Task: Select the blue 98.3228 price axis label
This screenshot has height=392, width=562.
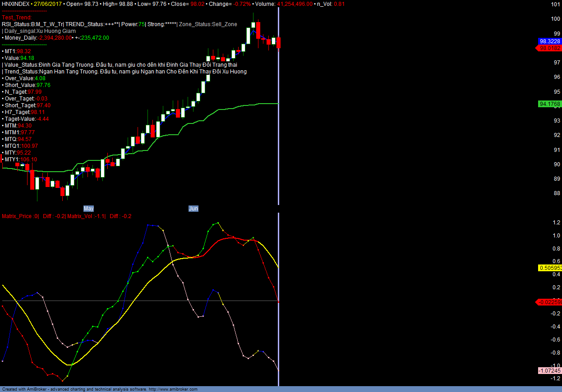Action: click(x=549, y=41)
